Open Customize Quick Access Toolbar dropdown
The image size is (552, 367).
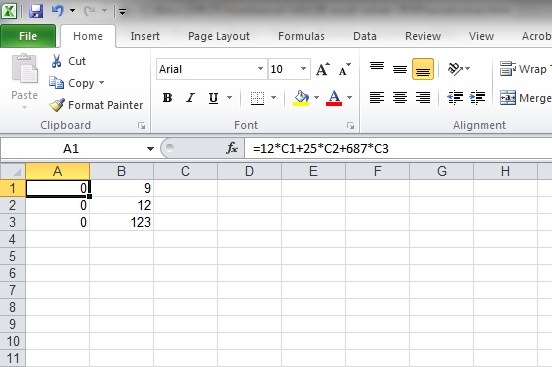point(122,12)
